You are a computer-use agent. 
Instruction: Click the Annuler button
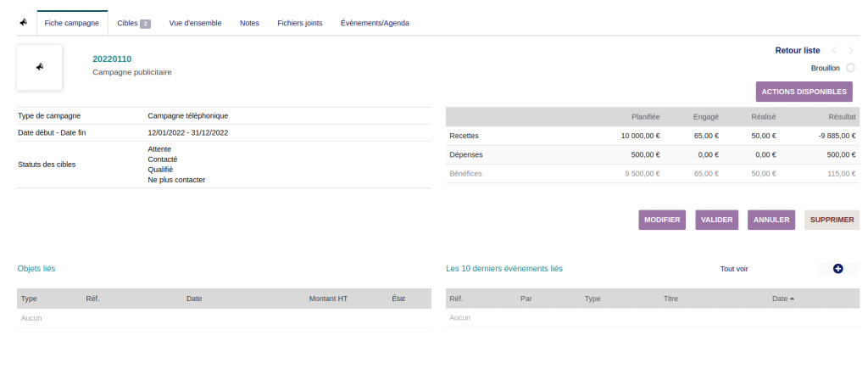(771, 220)
